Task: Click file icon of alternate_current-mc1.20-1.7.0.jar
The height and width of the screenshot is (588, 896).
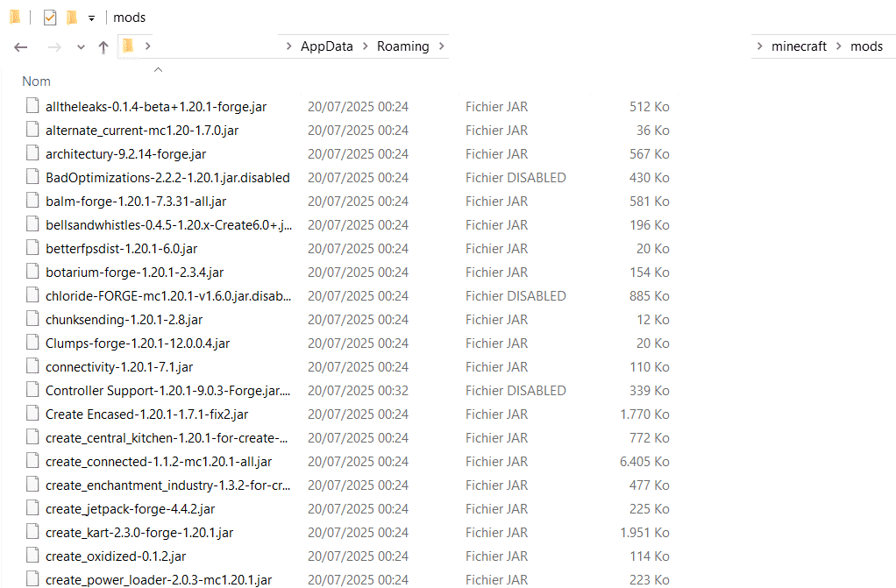Action: (32, 129)
